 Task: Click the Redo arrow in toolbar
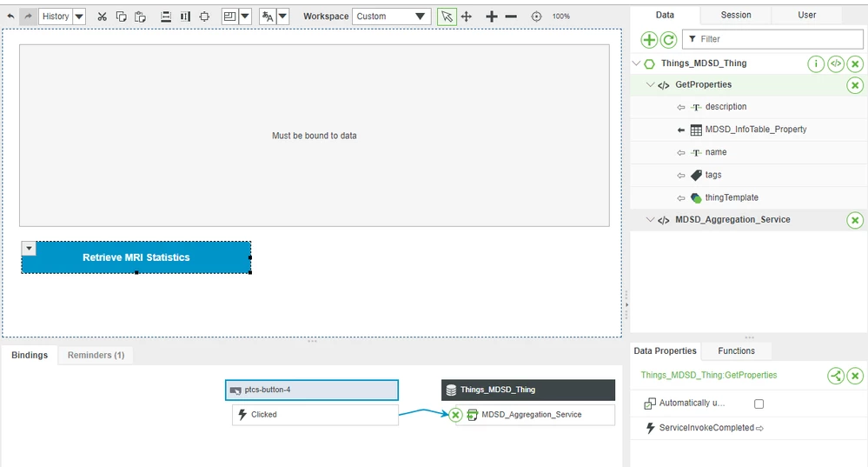coord(28,16)
